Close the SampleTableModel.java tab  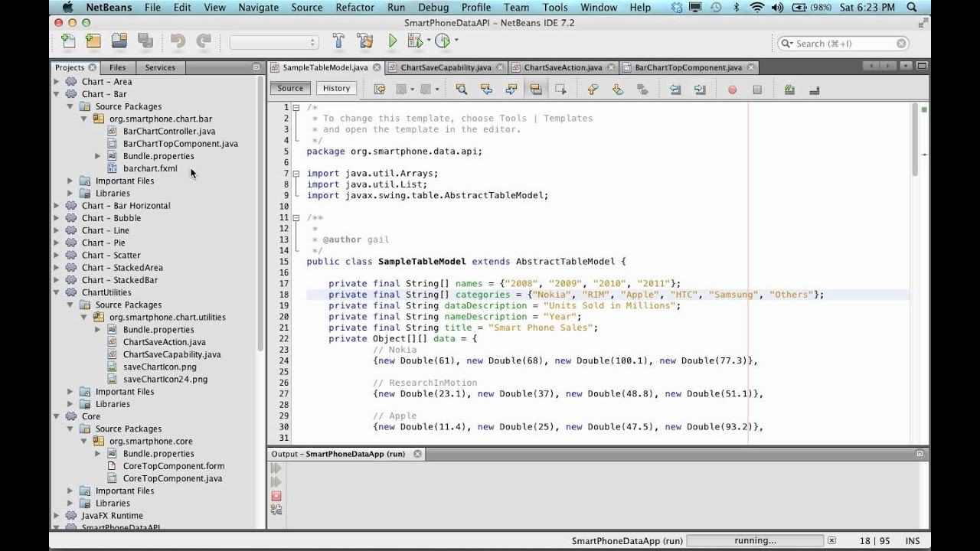coord(376,67)
